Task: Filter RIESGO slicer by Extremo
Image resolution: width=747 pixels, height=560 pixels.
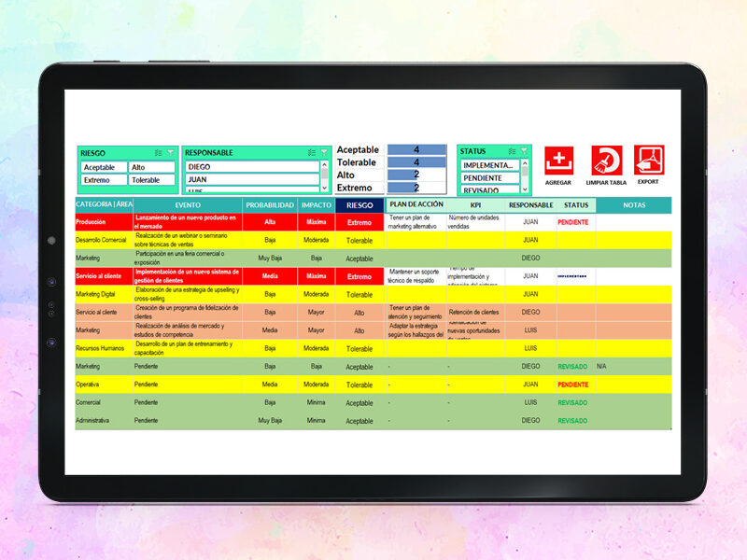Action: (104, 180)
